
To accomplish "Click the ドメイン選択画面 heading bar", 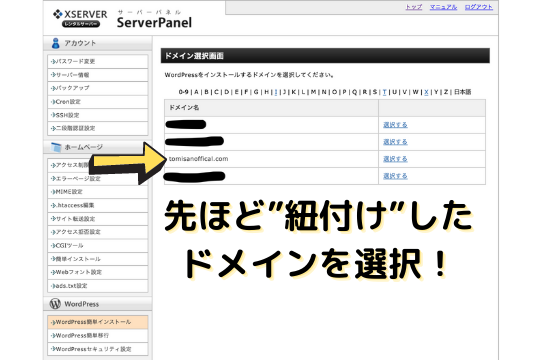I will pyautogui.click(x=325, y=56).
